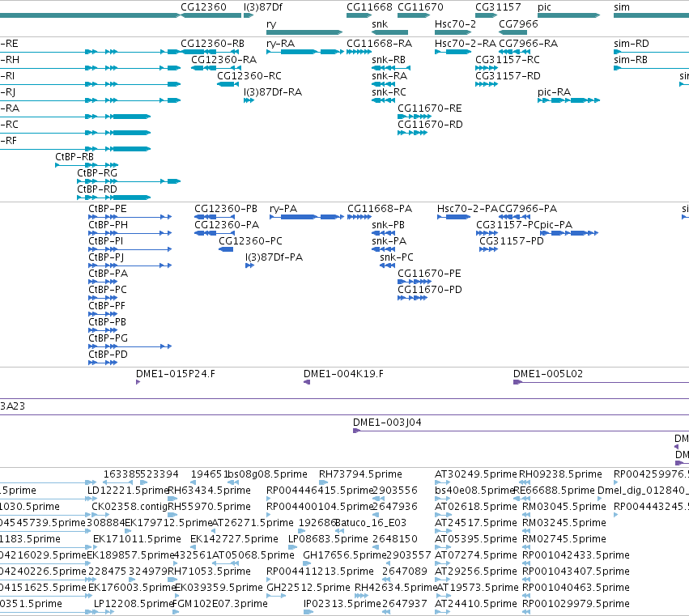689x616 pixels.
Task: Click the snk-PB protein label
Action: pyautogui.click(x=388, y=225)
